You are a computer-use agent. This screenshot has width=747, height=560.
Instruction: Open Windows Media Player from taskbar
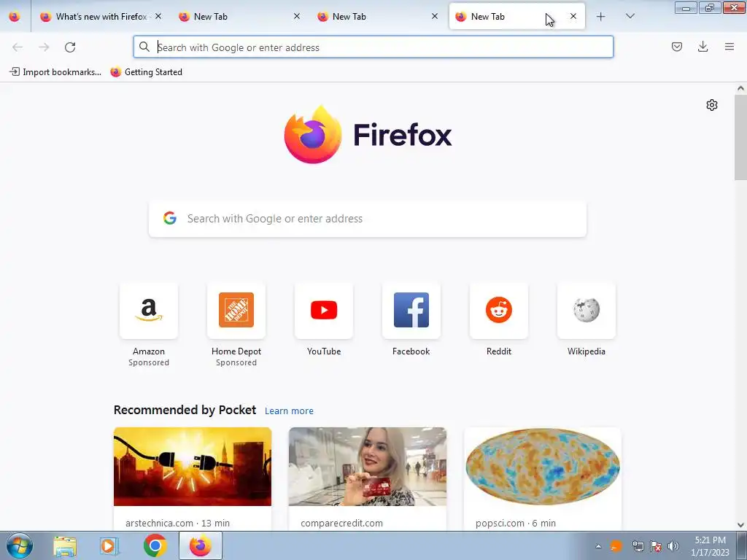click(x=109, y=546)
